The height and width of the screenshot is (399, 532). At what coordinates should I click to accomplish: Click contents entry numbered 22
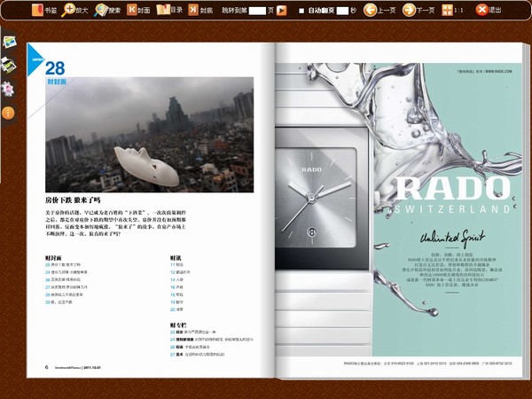(x=192, y=332)
